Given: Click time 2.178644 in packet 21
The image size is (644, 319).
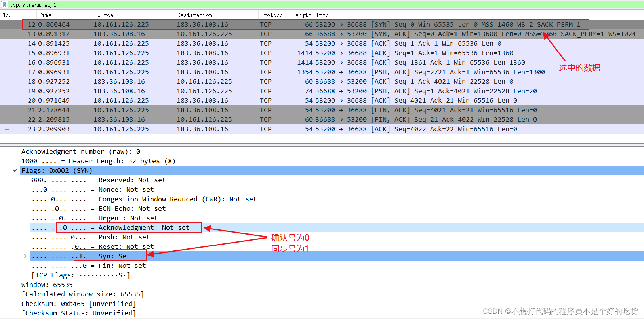Looking at the screenshot, I should click(54, 110).
